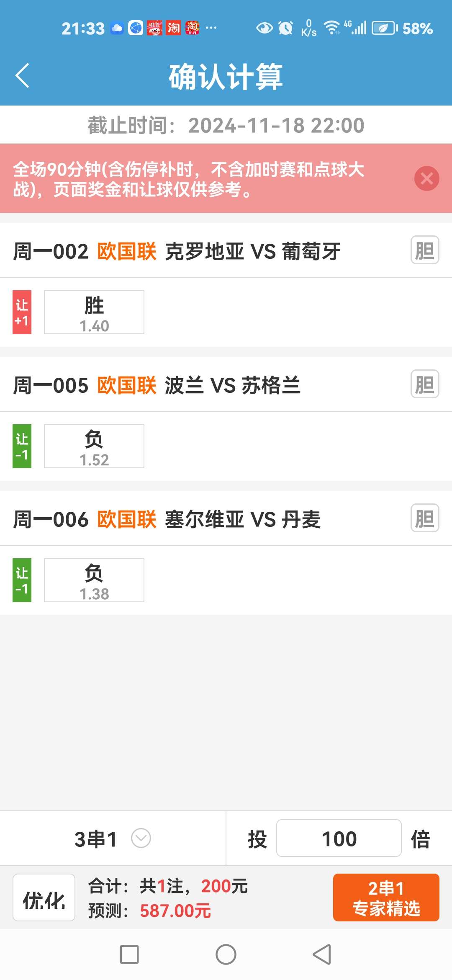Go back using the header arrow
This screenshot has width=452, height=980.
pyautogui.click(x=22, y=75)
